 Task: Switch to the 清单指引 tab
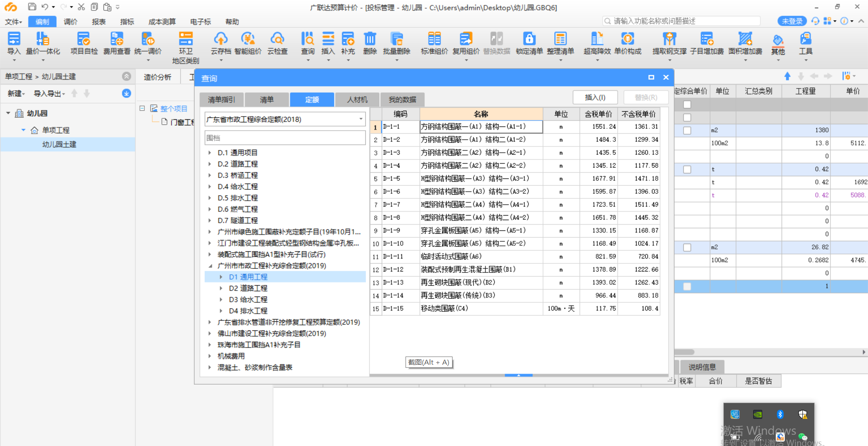click(x=222, y=99)
